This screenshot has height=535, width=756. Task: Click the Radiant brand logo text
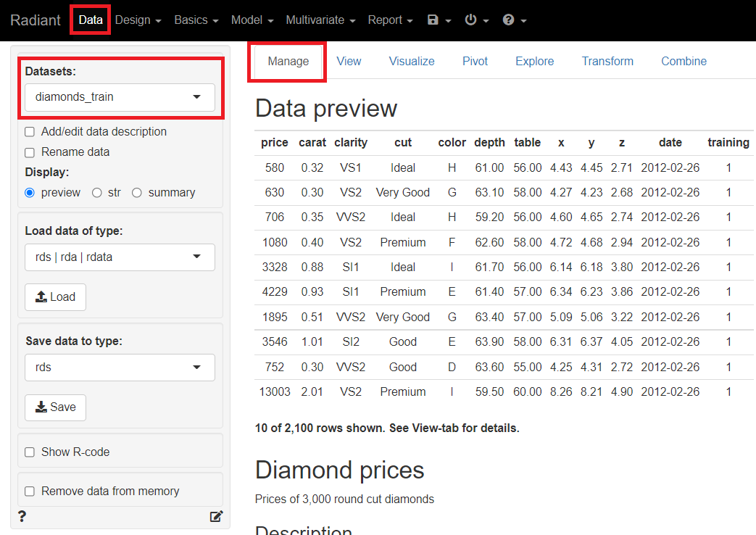(x=36, y=20)
